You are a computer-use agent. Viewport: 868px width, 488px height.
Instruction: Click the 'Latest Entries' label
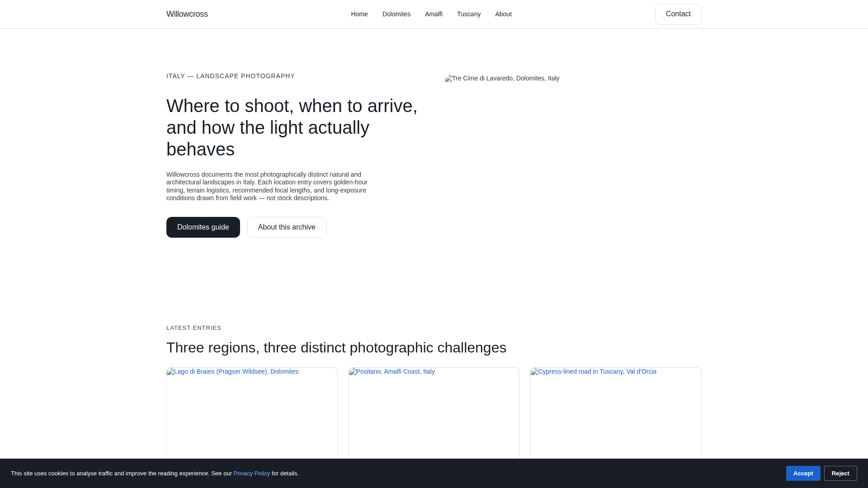click(194, 328)
